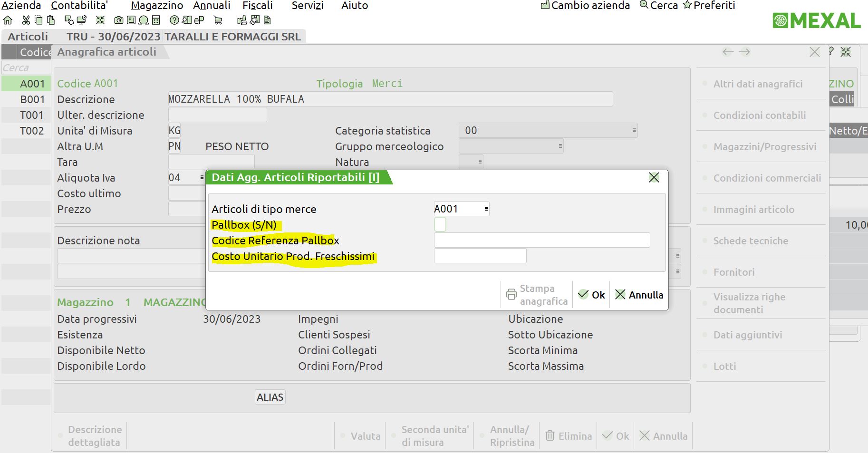Expand the Gruppo merceologico dropdown

560,146
